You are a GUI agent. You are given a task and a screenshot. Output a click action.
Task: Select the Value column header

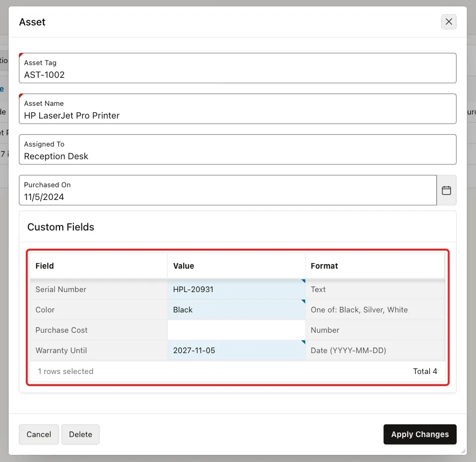point(236,266)
